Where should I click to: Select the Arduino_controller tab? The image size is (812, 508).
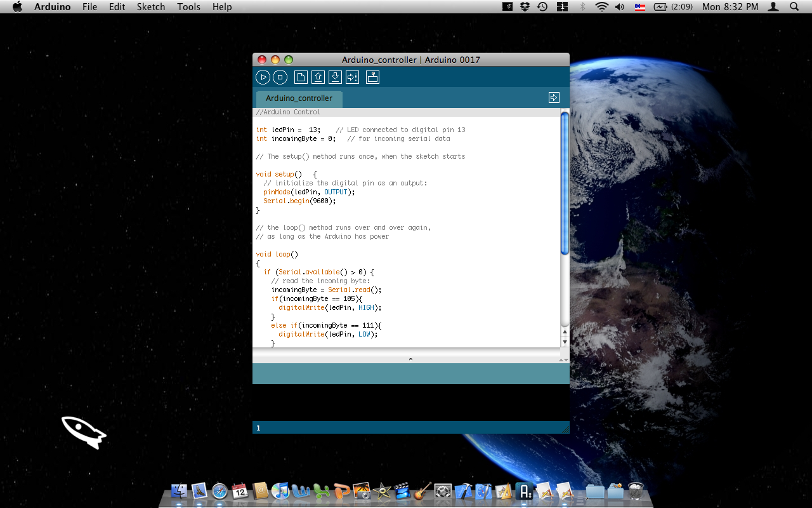[x=299, y=98]
